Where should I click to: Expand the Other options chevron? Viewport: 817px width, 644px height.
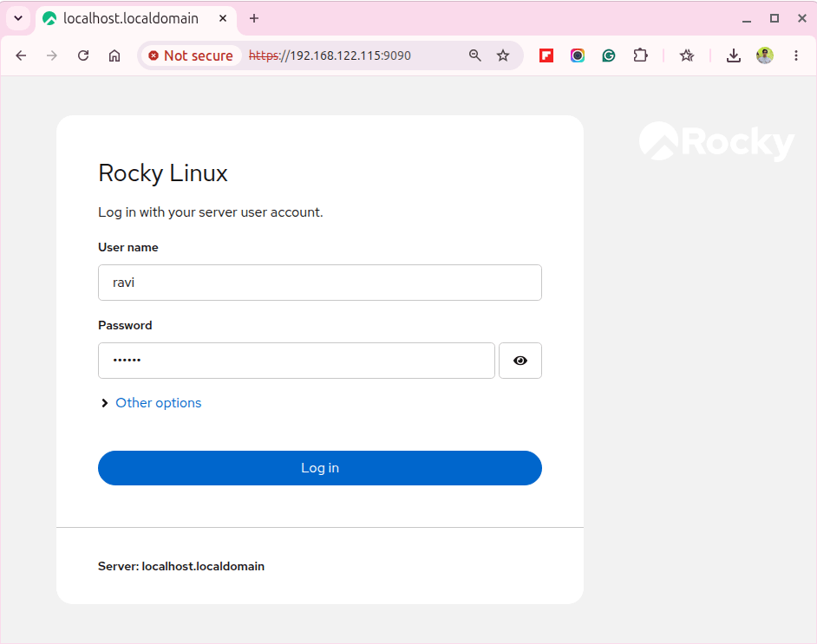105,403
